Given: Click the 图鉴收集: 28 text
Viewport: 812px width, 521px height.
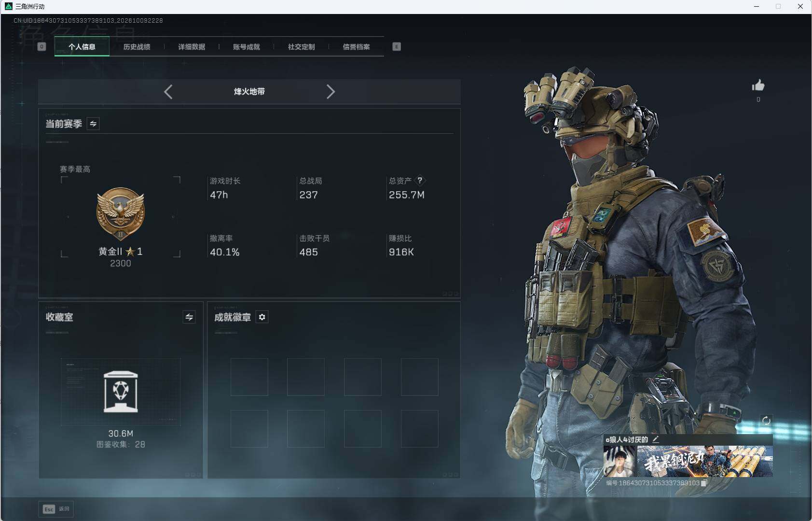Looking at the screenshot, I should point(121,444).
